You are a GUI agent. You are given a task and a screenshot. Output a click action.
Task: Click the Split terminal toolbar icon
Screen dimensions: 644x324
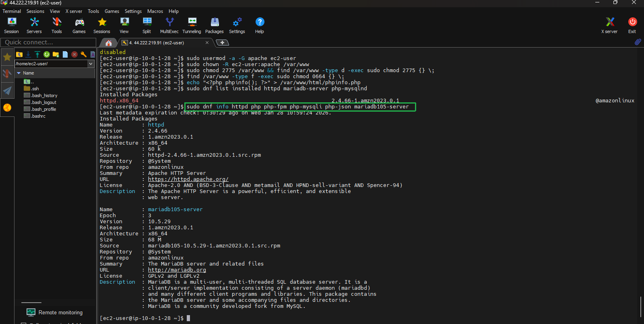(x=147, y=25)
